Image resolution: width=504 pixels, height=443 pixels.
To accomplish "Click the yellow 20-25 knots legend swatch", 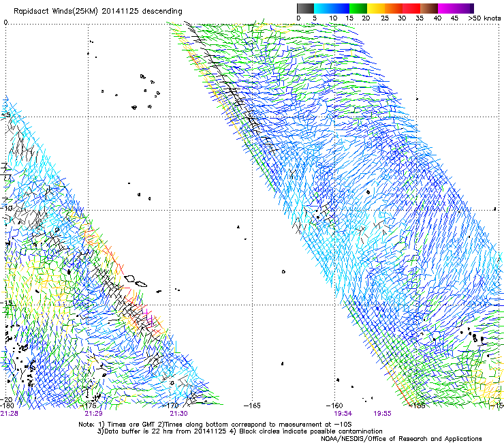I will (376, 8).
